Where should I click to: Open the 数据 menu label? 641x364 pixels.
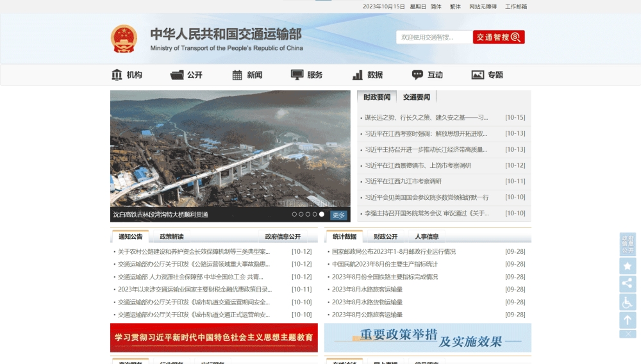point(375,75)
